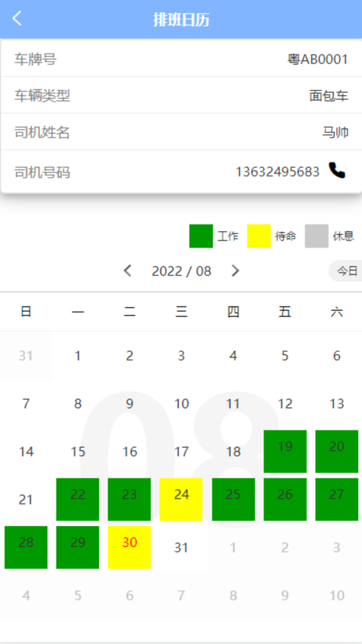Image resolution: width=362 pixels, height=644 pixels.
Task: Select the 2022 / 08 month label
Action: (x=181, y=271)
